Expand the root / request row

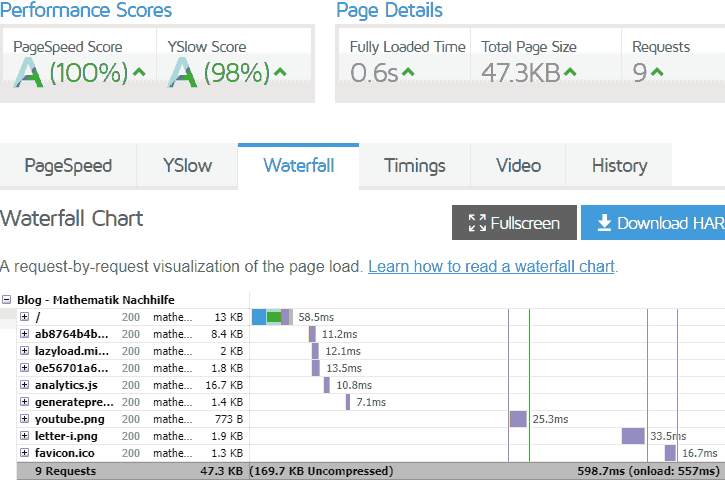25,317
